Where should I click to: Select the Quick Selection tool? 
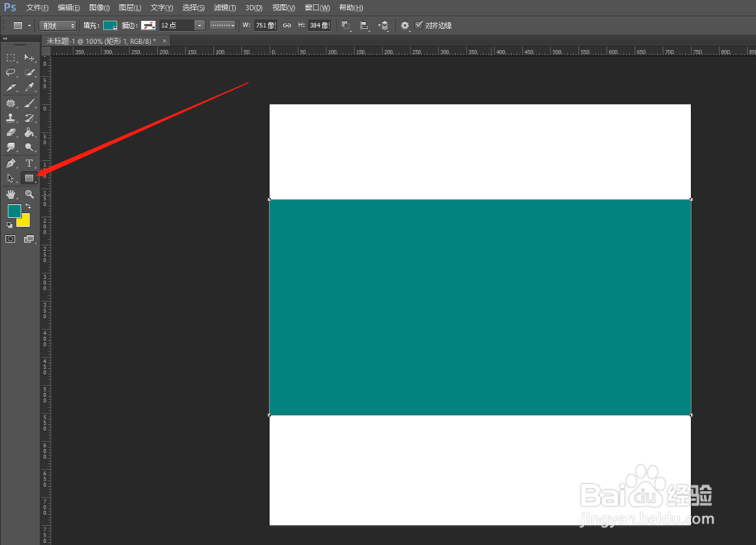point(29,73)
